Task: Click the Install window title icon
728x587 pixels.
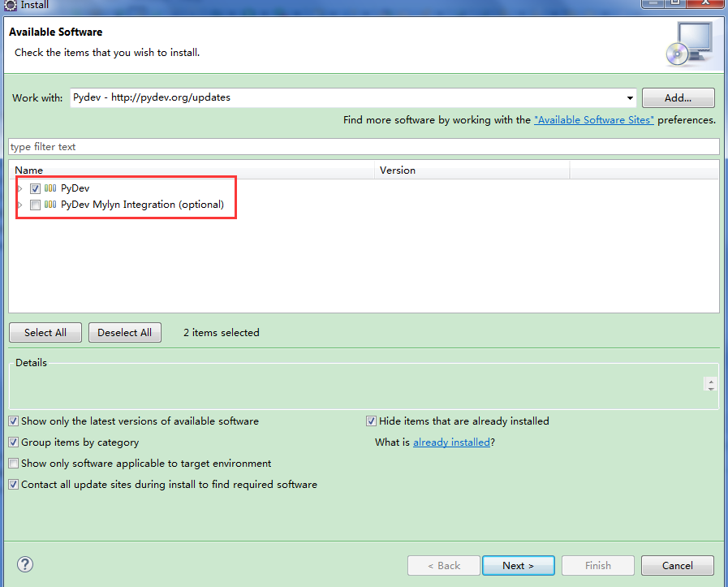Action: pos(11,5)
